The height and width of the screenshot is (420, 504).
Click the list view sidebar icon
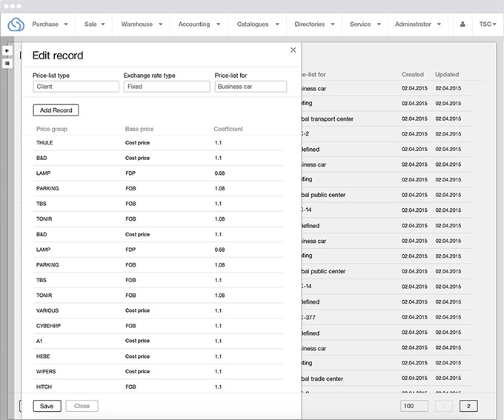tap(7, 64)
